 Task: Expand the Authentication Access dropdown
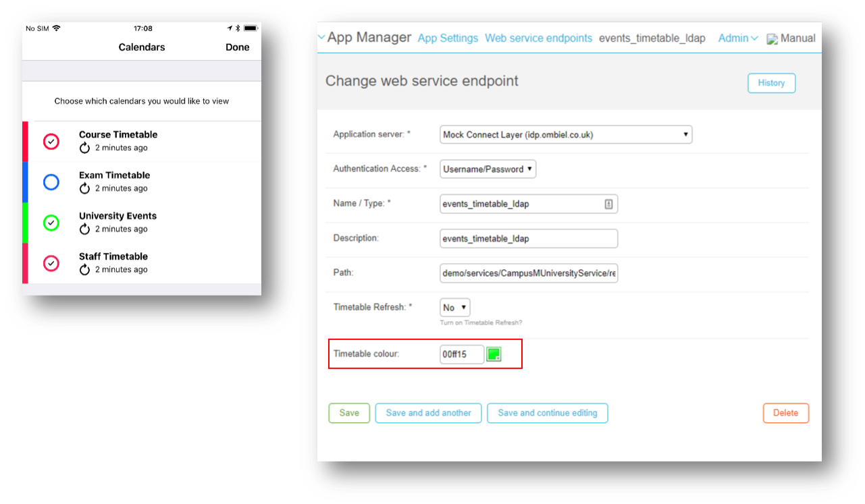coord(488,169)
